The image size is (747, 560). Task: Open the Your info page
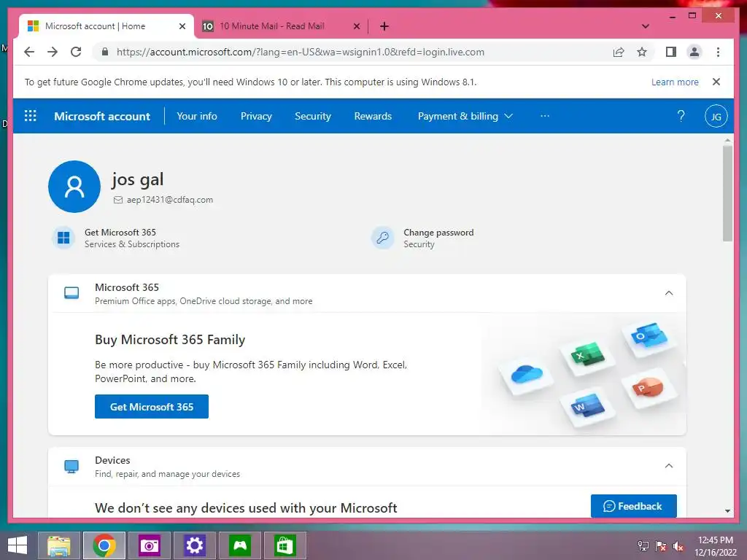click(197, 116)
